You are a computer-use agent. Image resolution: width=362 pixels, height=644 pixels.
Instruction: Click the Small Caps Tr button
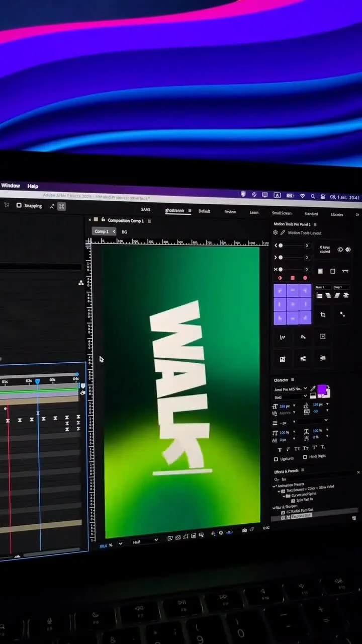click(306, 448)
